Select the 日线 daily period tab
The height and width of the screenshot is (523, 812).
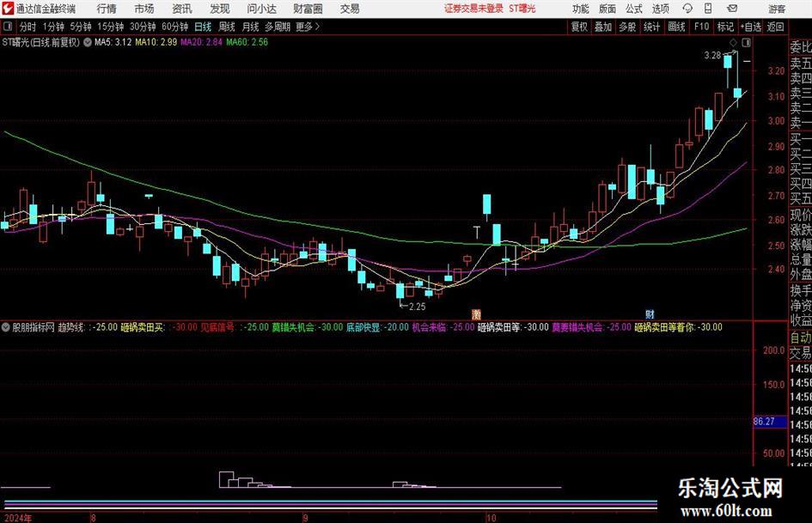tap(203, 27)
